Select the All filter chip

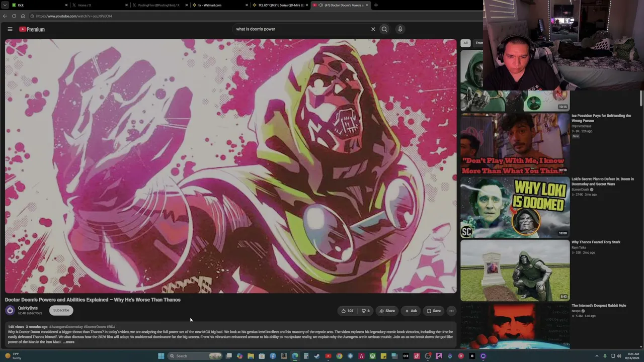coord(465,43)
